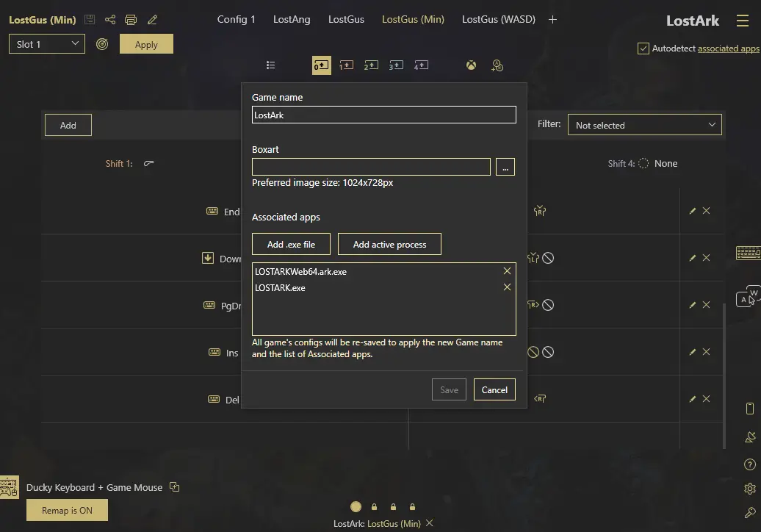Select the LostGus (Min) tab
This screenshot has height=532, width=761.
tap(413, 19)
